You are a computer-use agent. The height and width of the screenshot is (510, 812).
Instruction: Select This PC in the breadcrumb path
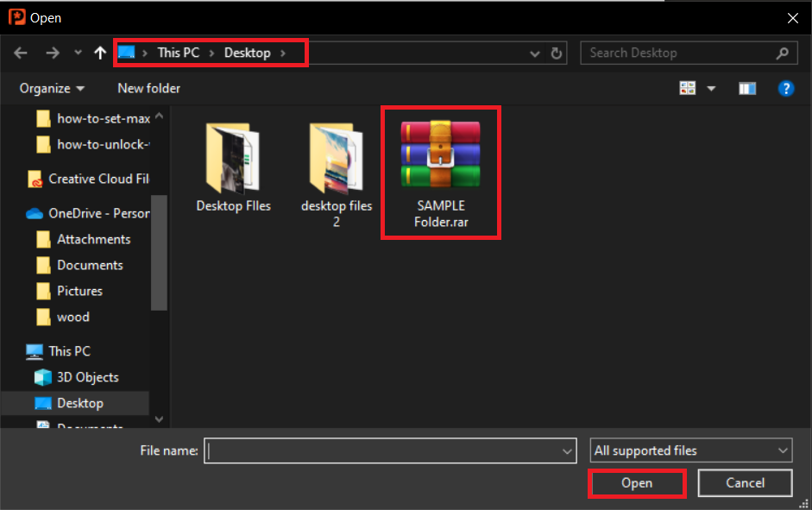(178, 52)
